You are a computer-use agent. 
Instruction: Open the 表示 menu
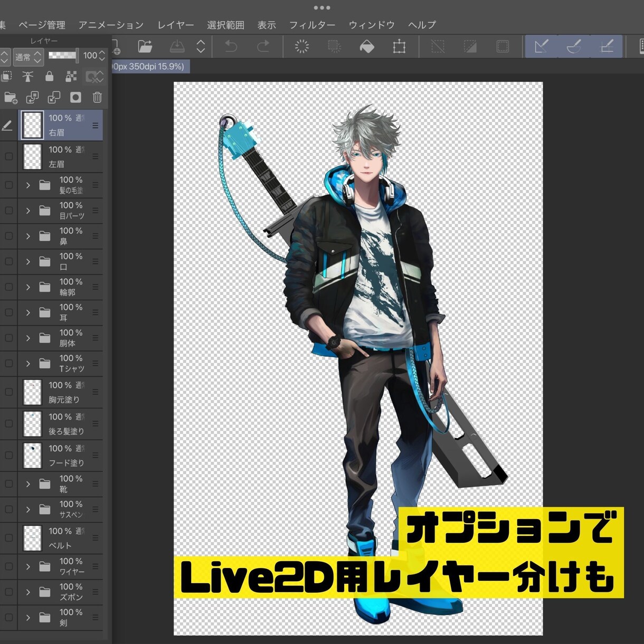pyautogui.click(x=267, y=25)
